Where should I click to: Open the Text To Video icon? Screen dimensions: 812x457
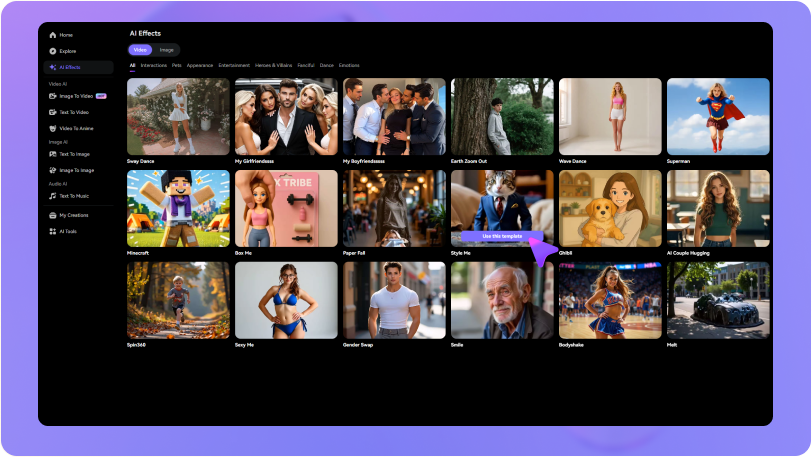(52, 112)
